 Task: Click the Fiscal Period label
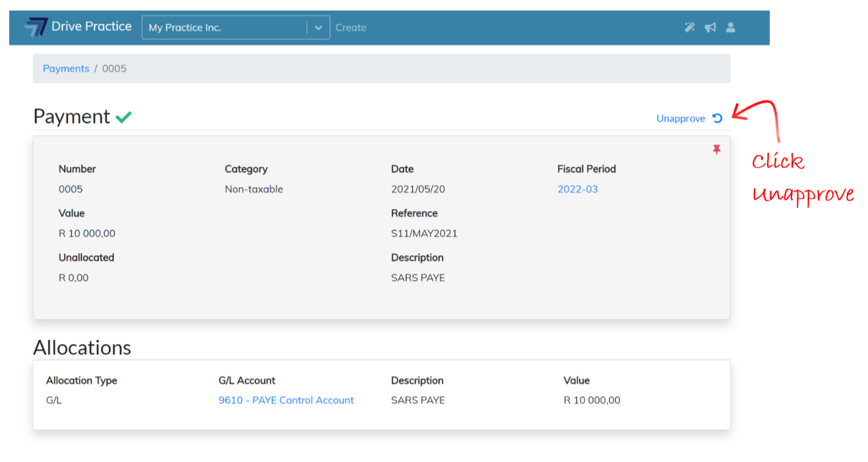tap(586, 169)
